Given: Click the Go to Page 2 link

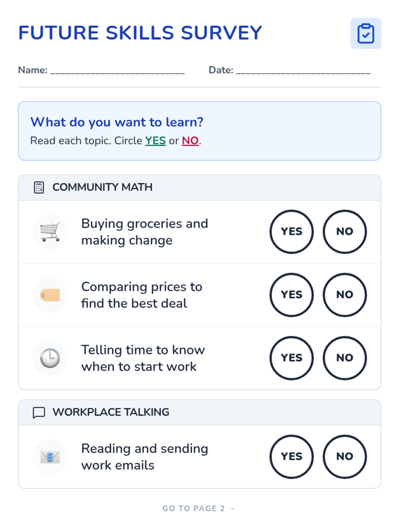Looking at the screenshot, I should click(199, 508).
